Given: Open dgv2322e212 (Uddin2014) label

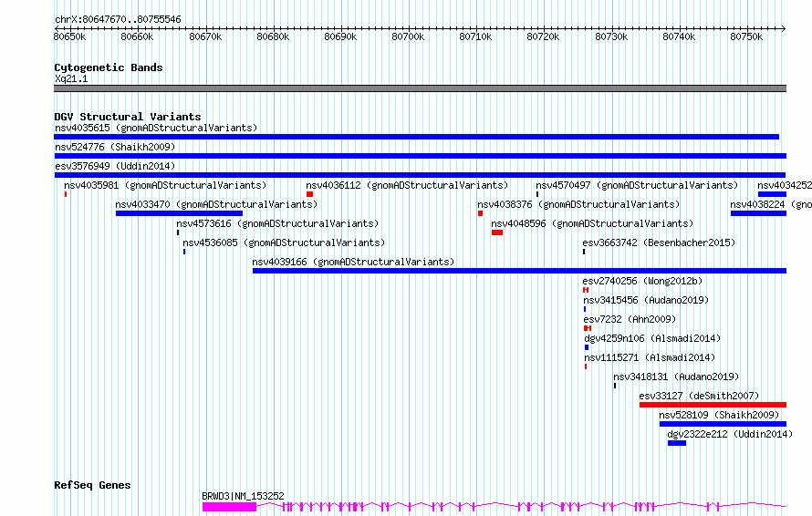Looking at the screenshot, I should [x=730, y=434].
